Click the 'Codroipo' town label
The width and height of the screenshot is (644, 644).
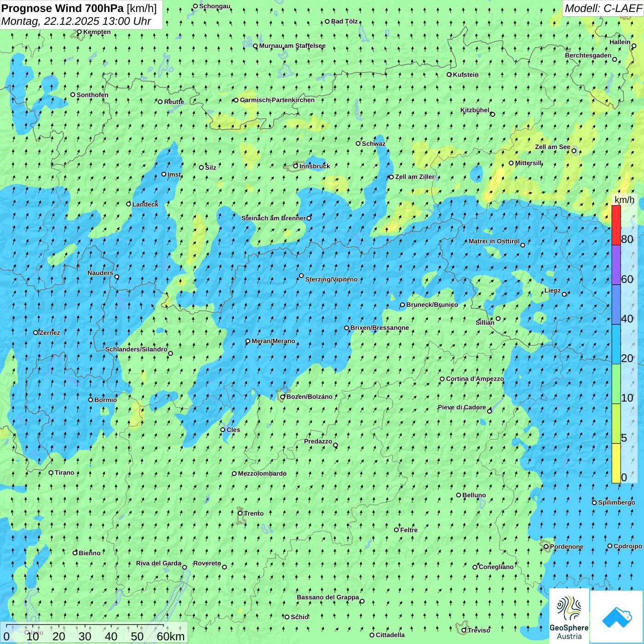628,546
